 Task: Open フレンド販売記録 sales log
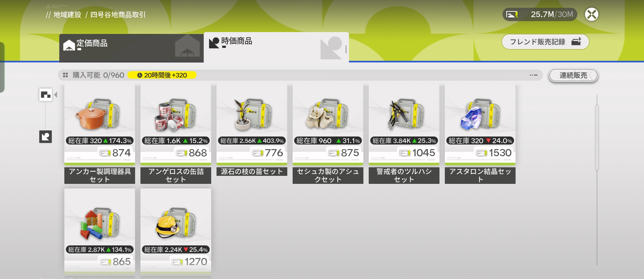pyautogui.click(x=545, y=42)
